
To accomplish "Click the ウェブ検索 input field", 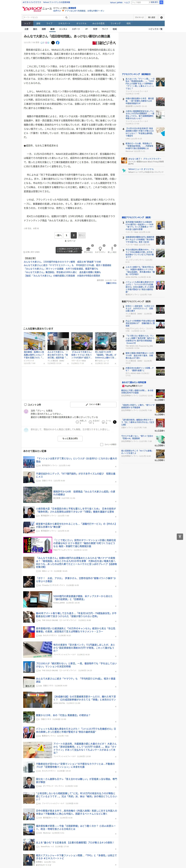I will tap(140, 2).
